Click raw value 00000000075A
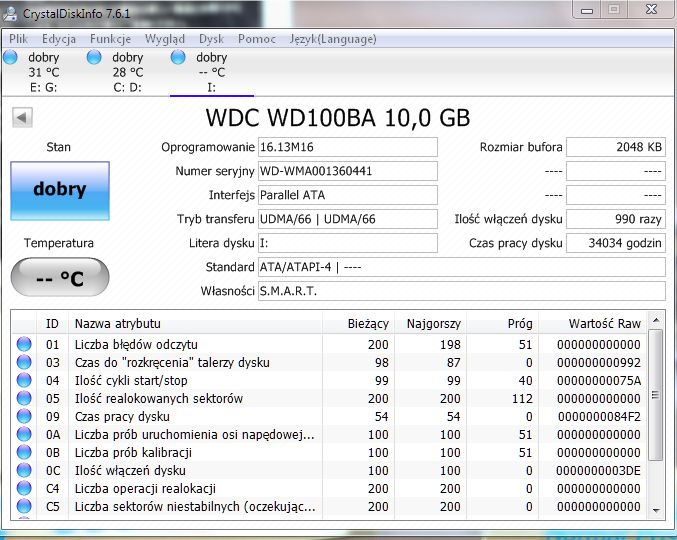The image size is (677, 540). click(599, 381)
